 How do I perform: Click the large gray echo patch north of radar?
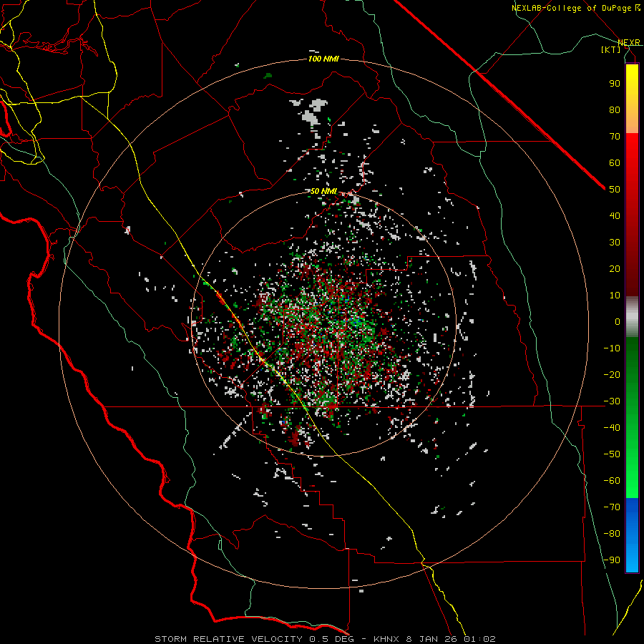tap(313, 112)
